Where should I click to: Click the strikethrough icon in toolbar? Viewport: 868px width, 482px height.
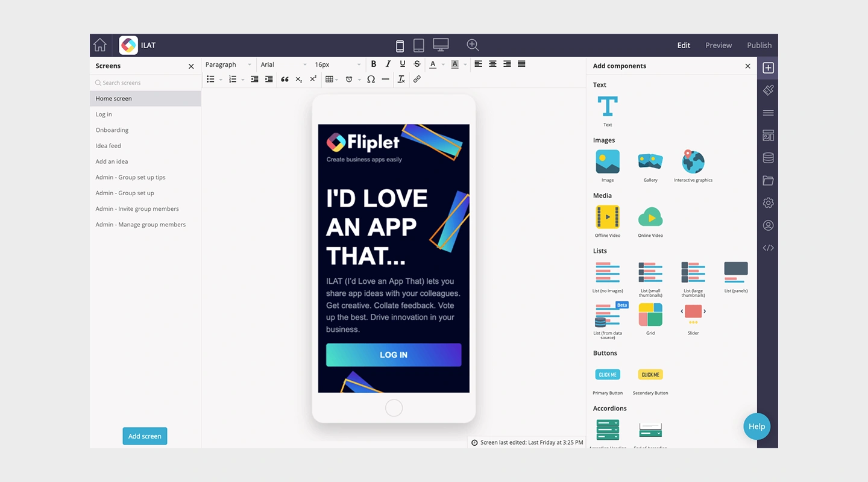[417, 64]
